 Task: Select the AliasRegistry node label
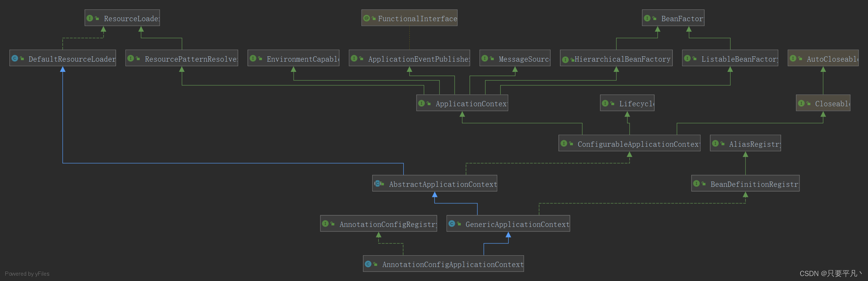pyautogui.click(x=755, y=144)
